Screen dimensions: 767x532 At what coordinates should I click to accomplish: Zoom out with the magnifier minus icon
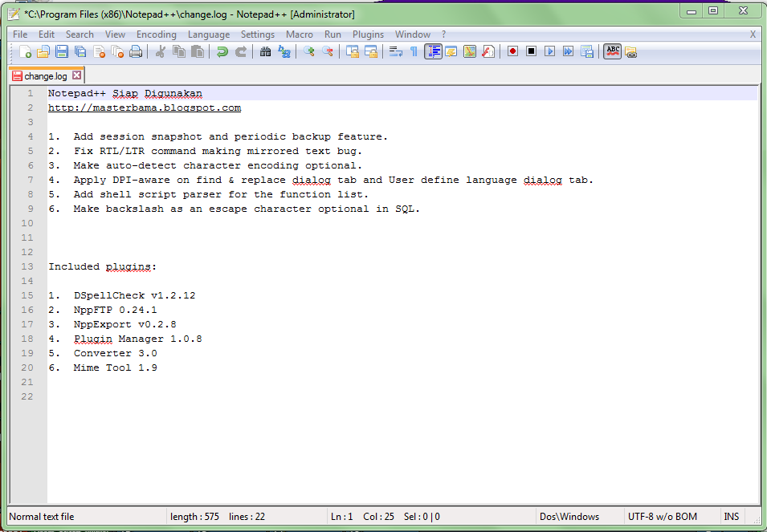click(327, 51)
